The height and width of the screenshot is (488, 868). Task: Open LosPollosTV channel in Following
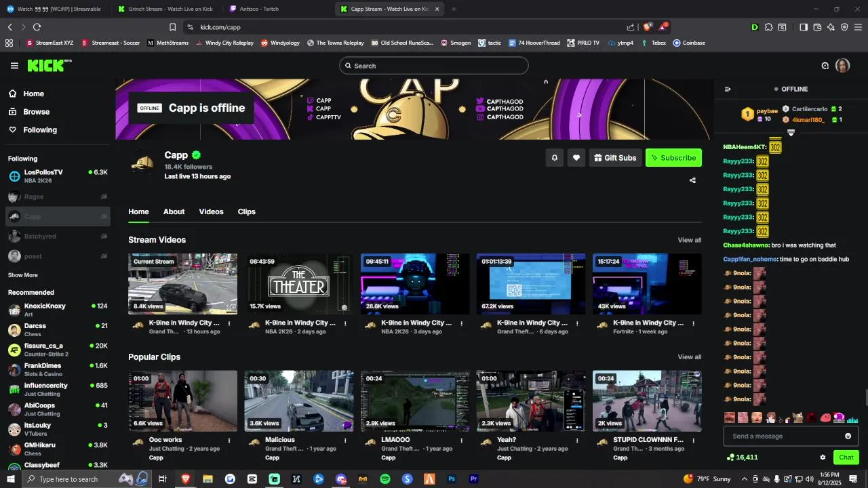tap(58, 176)
